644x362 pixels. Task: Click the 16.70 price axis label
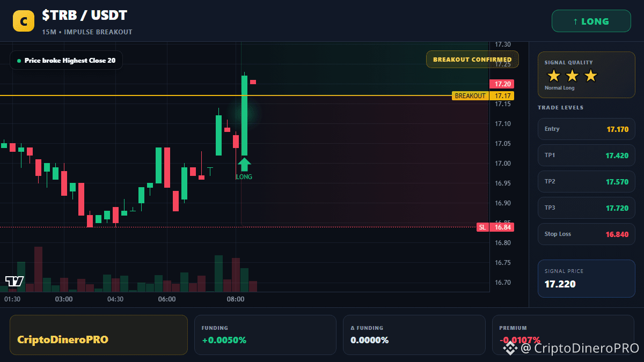coord(502,283)
